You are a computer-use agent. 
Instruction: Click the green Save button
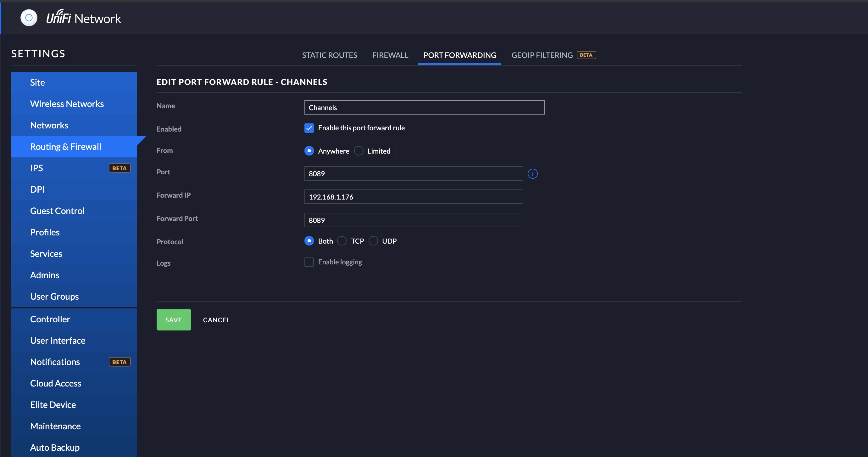tap(174, 320)
